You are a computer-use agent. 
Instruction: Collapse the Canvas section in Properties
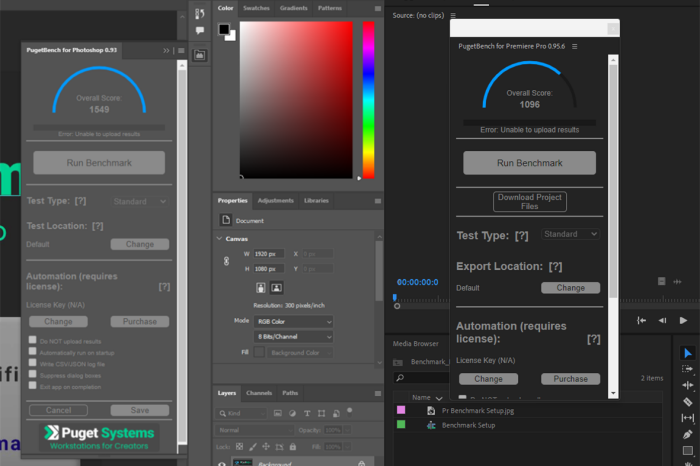coord(220,239)
